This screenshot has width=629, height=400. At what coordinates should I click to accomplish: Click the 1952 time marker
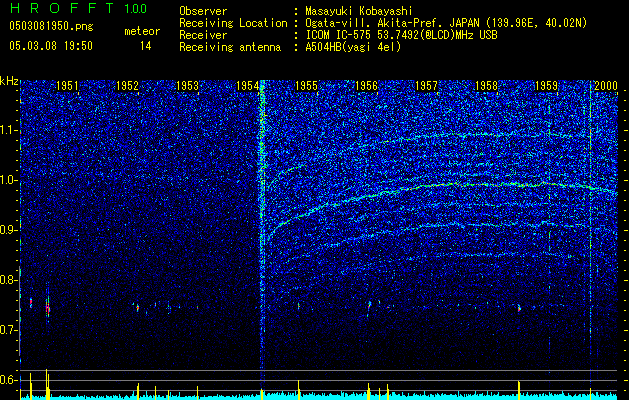coord(127,86)
